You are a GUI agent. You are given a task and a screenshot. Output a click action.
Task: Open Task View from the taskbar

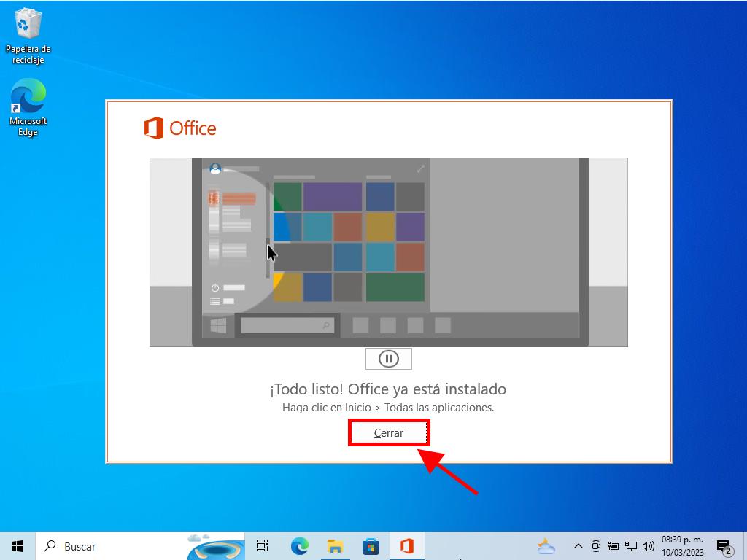point(263,545)
